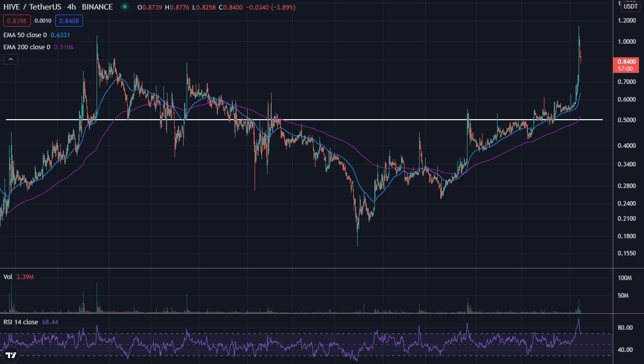Click the EMA 50 value 0.6331
The width and height of the screenshot is (644, 364).
point(60,35)
